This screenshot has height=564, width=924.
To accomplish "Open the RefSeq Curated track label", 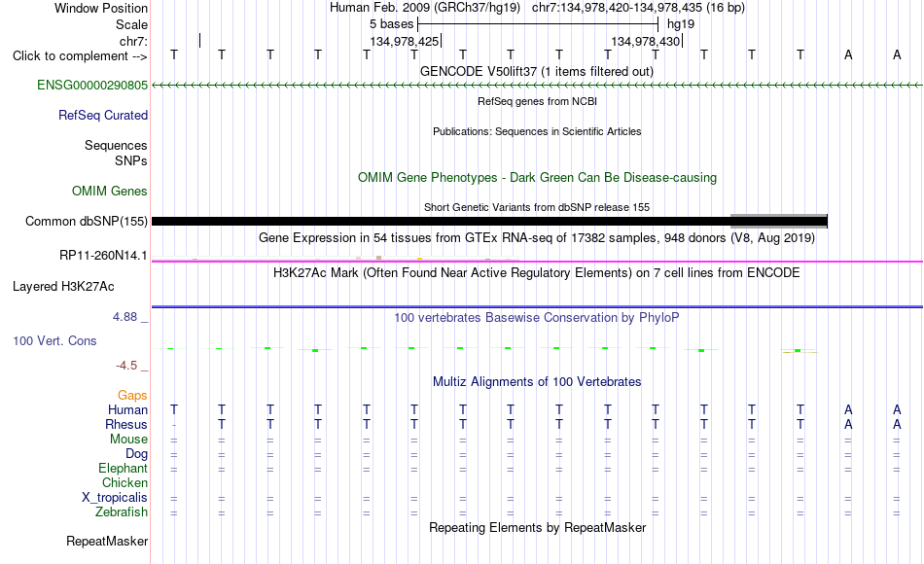I will coord(103,116).
